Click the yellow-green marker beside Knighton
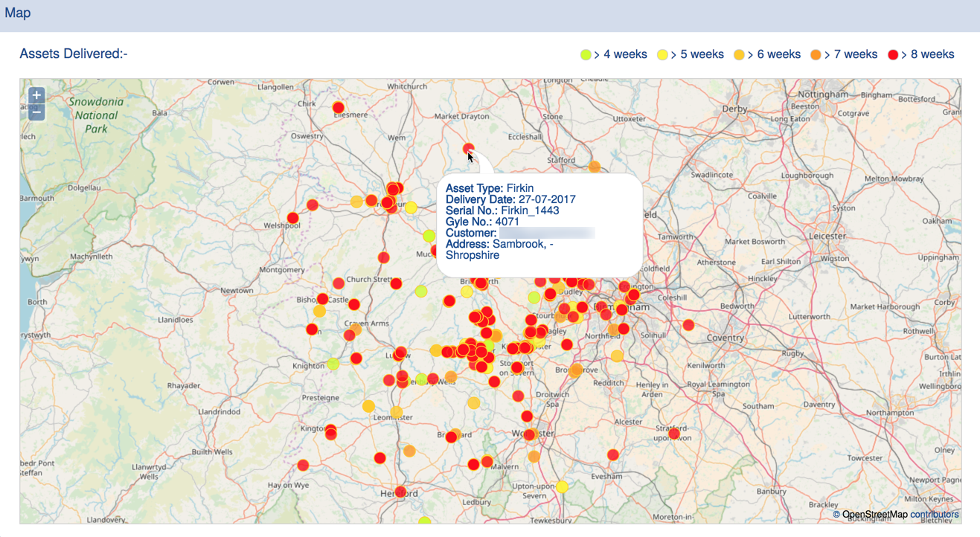980x537 pixels. coord(333,364)
